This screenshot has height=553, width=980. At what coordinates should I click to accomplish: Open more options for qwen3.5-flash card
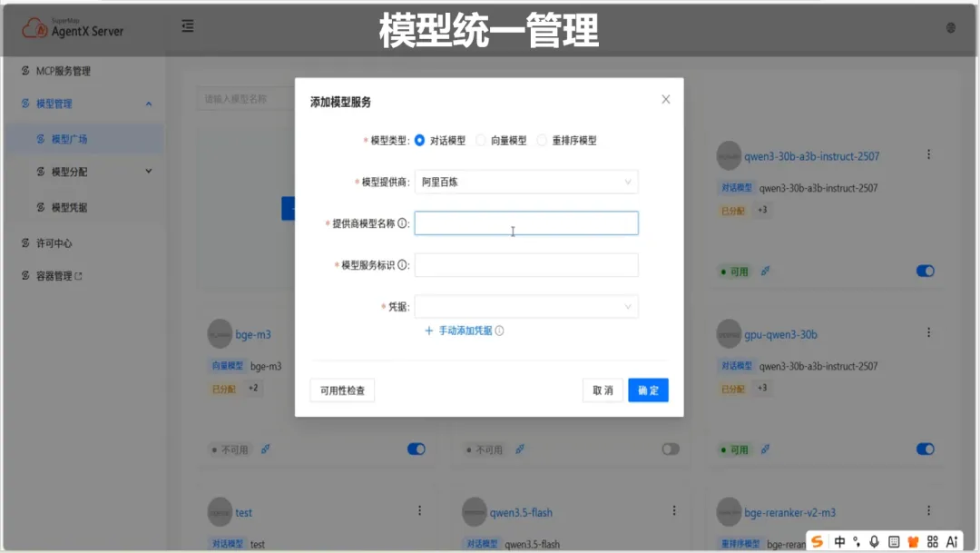(x=674, y=511)
